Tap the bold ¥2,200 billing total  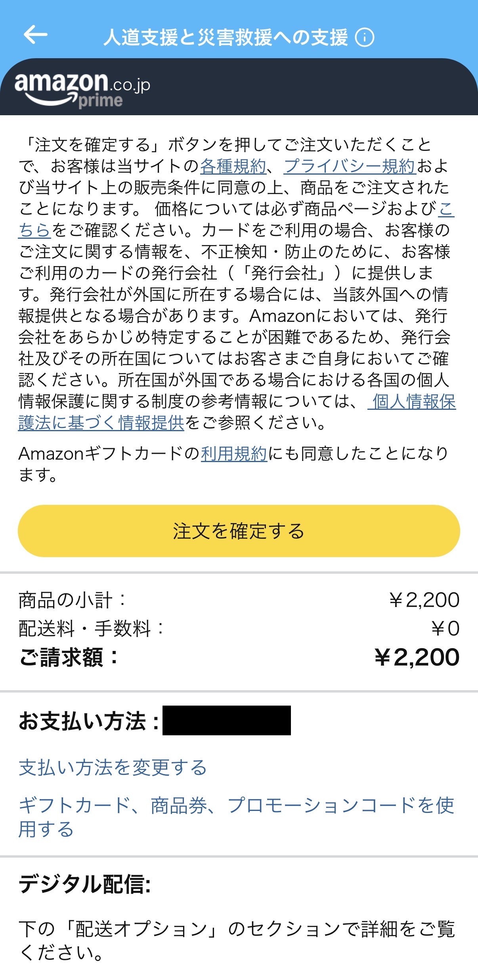(x=417, y=657)
